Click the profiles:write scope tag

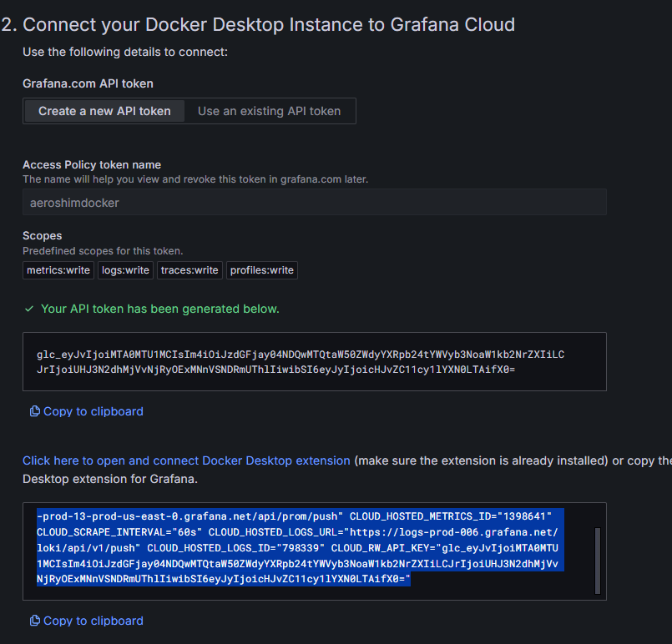pyautogui.click(x=262, y=270)
